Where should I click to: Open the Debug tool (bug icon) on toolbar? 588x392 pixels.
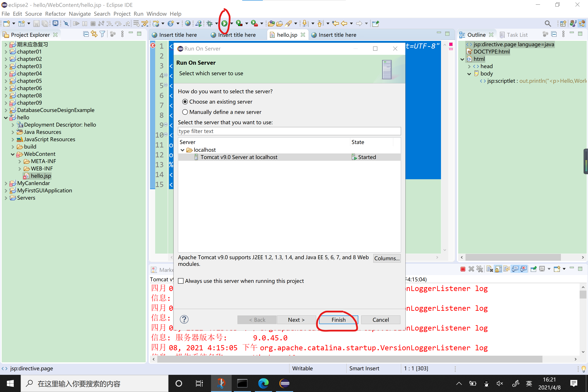click(x=210, y=23)
